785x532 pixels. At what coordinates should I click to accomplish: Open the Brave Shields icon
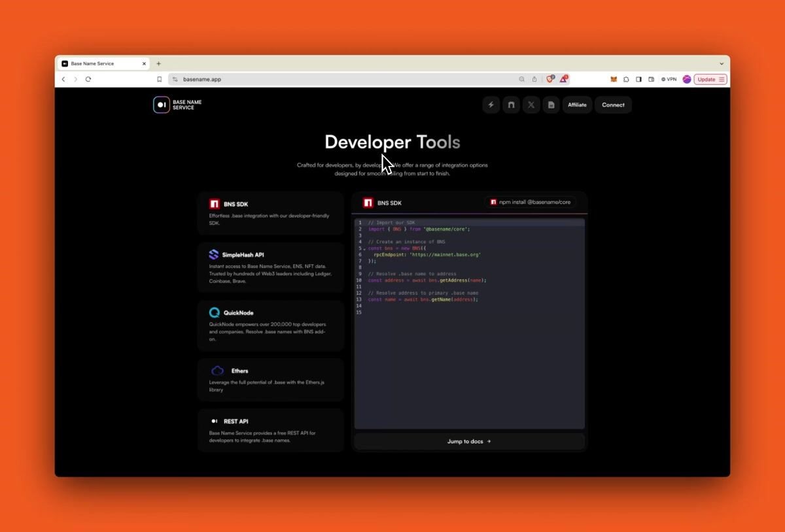[x=550, y=78]
